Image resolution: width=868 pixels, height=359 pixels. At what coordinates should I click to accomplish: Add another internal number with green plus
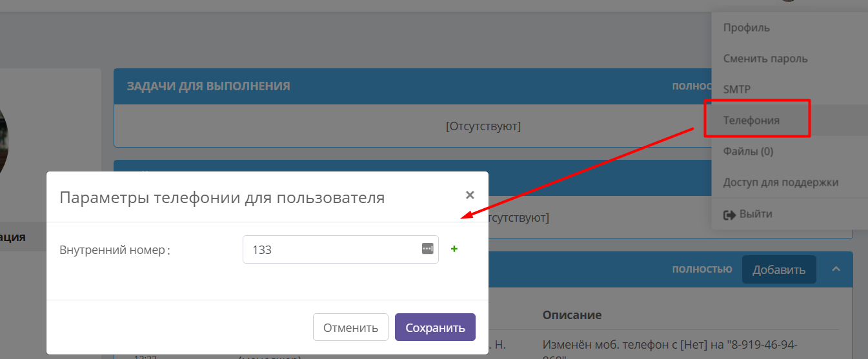pyautogui.click(x=454, y=249)
